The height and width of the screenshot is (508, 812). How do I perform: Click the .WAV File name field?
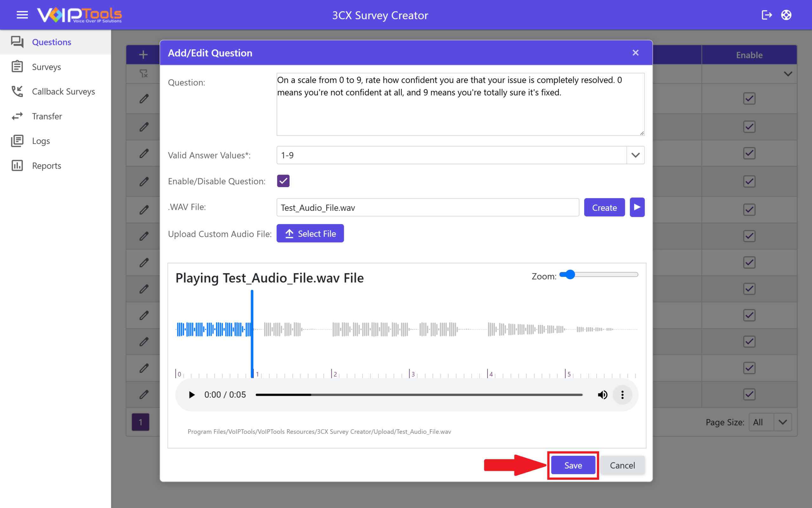coord(428,207)
